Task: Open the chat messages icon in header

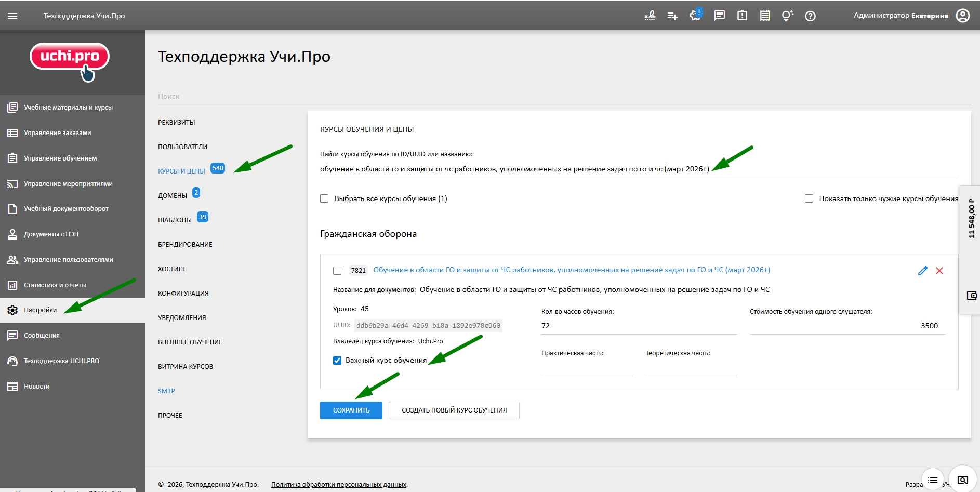Action: (720, 16)
